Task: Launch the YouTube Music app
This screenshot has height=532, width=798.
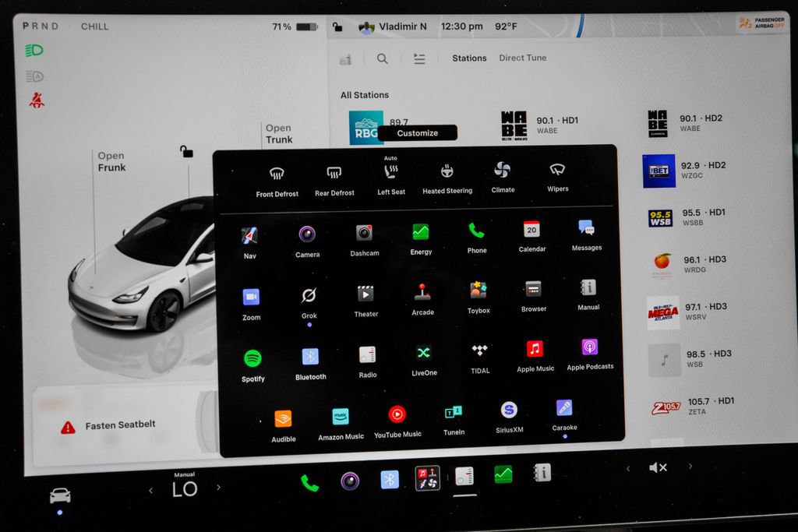Action: (x=397, y=421)
